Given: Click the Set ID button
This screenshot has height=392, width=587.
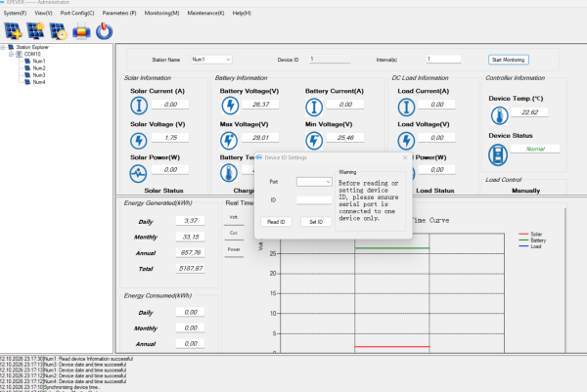Looking at the screenshot, I should (316, 222).
